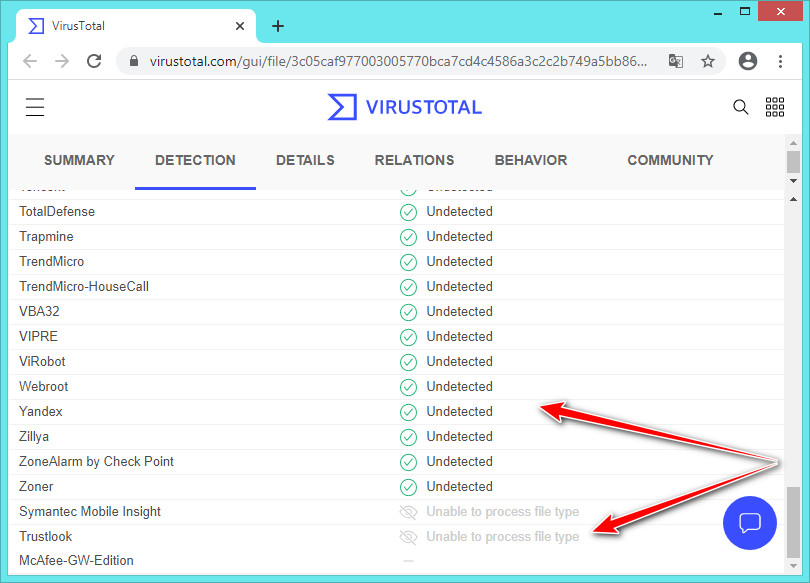Click green check icon for TotalDefense

pos(408,212)
